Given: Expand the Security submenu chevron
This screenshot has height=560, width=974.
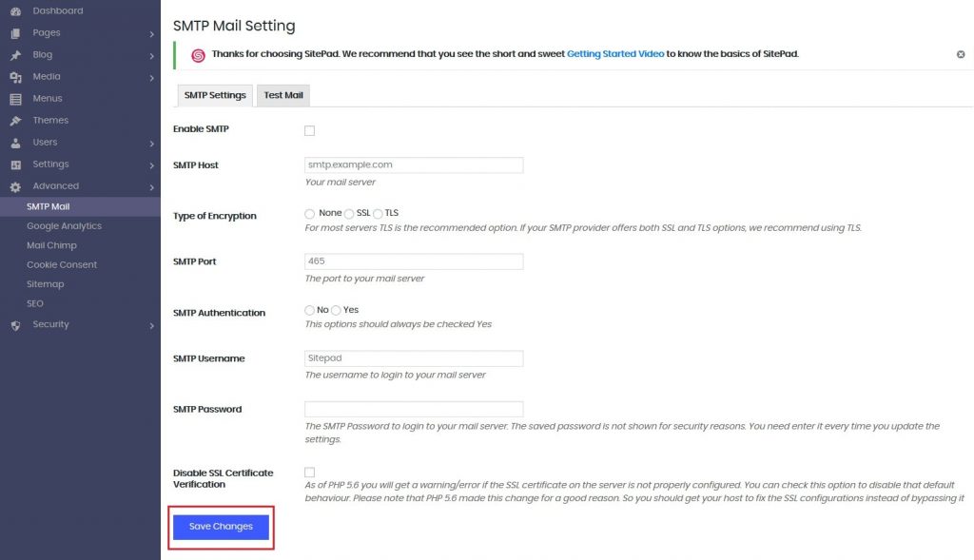Looking at the screenshot, I should click(152, 326).
